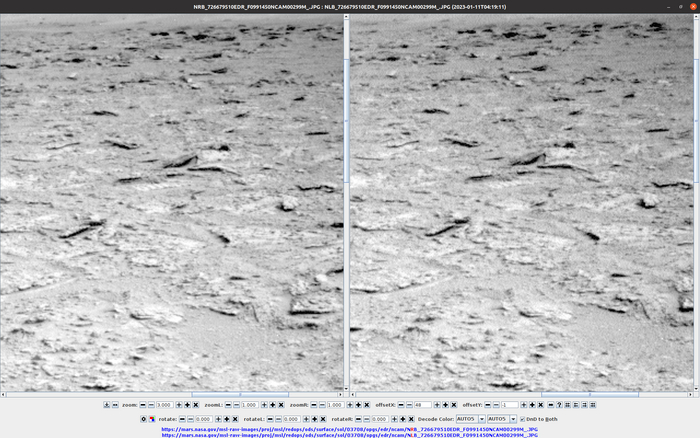Open the second AUTOS dropdown

coord(502,419)
